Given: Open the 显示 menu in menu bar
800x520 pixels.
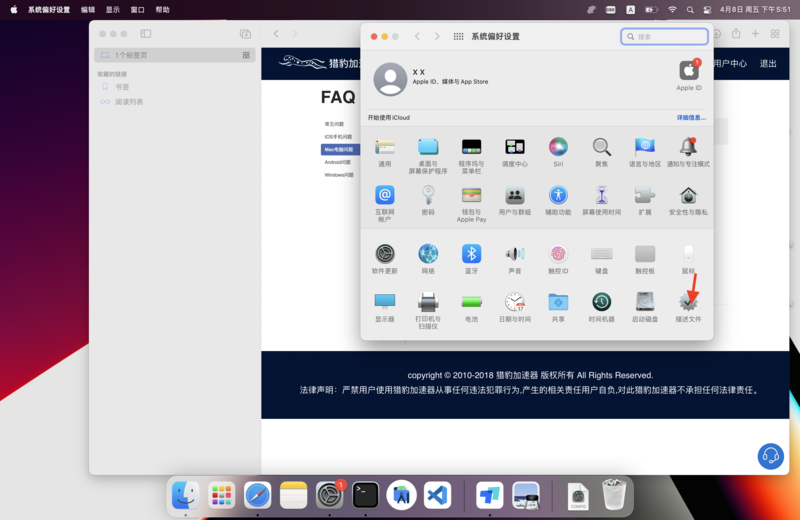Looking at the screenshot, I should point(113,9).
